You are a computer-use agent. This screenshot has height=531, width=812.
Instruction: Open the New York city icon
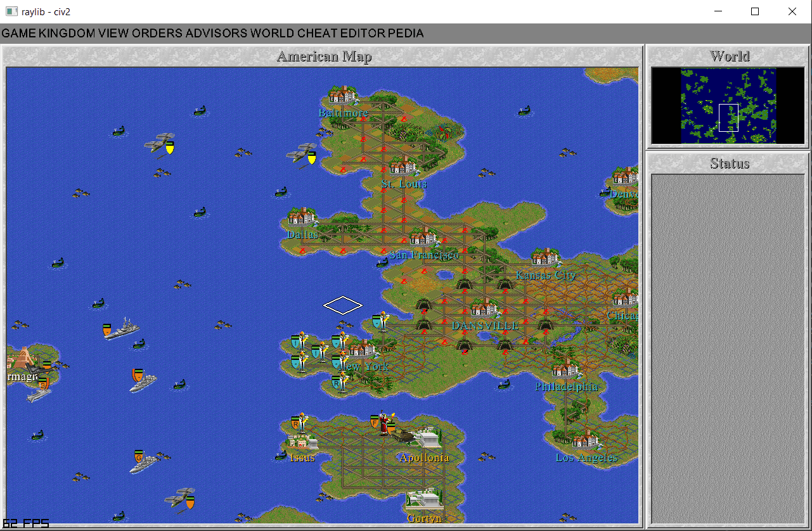point(363,348)
